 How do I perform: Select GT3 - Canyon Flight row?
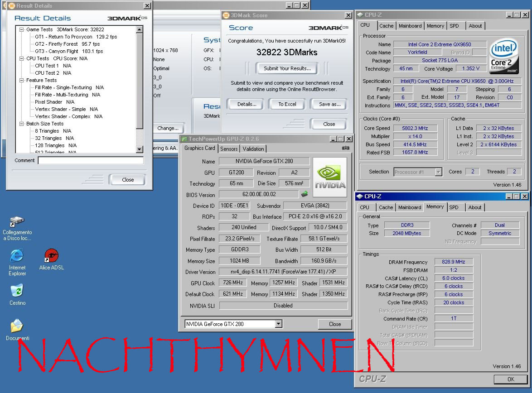[x=69, y=51]
